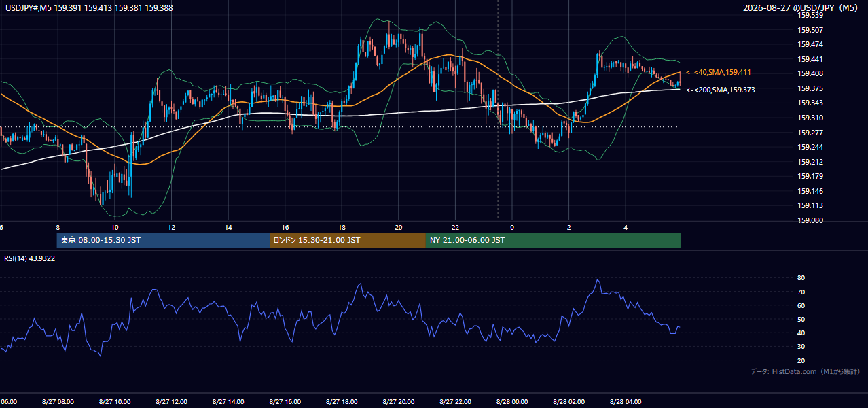
Task: Click bottom time label 8/28 02:00
Action: [568, 402]
